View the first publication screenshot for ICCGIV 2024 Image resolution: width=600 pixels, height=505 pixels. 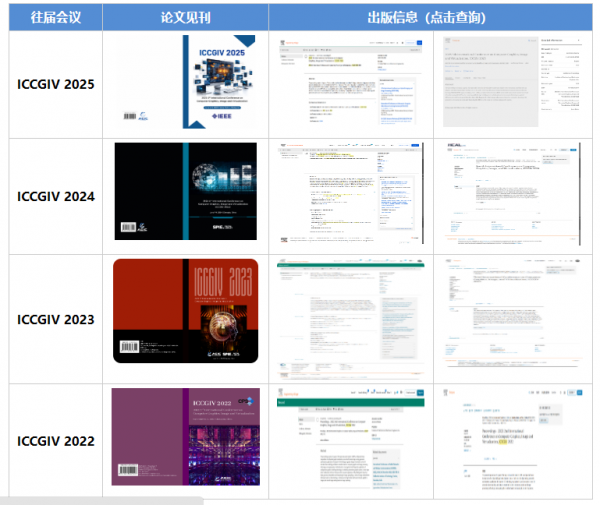point(351,194)
